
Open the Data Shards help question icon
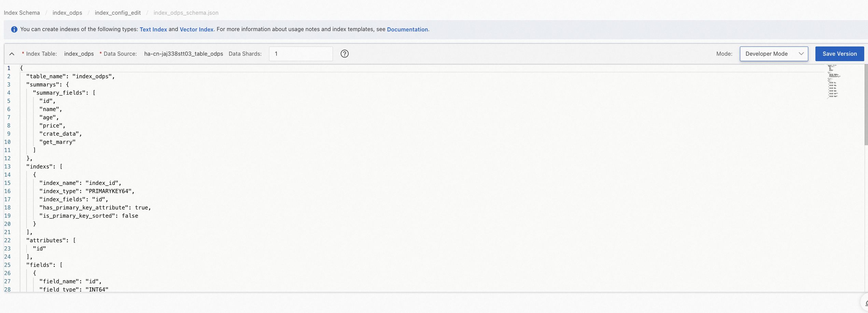(x=345, y=54)
